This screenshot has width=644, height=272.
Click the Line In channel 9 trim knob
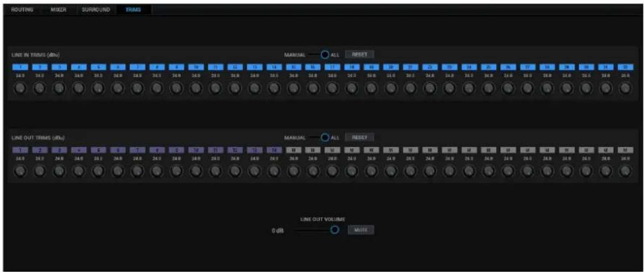click(x=176, y=88)
